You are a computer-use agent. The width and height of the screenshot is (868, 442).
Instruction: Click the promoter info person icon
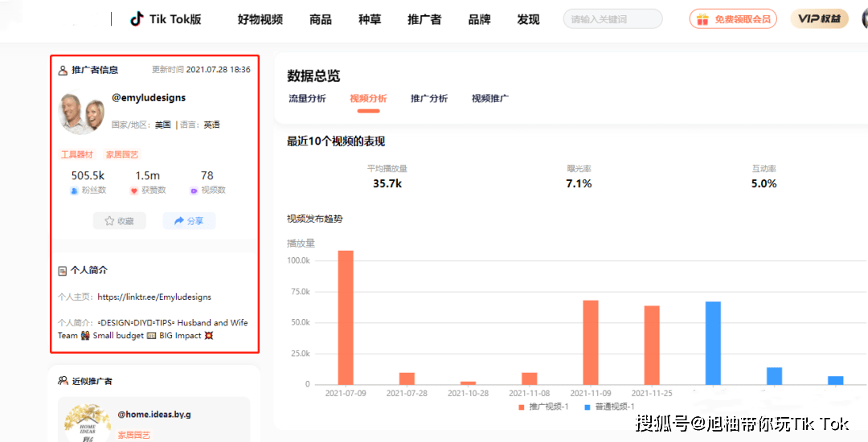(63, 70)
